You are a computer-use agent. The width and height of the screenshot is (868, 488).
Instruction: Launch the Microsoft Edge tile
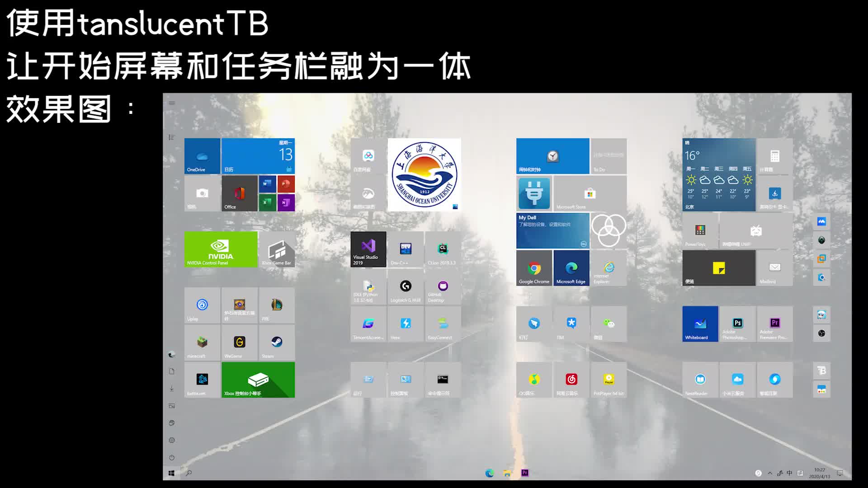571,267
